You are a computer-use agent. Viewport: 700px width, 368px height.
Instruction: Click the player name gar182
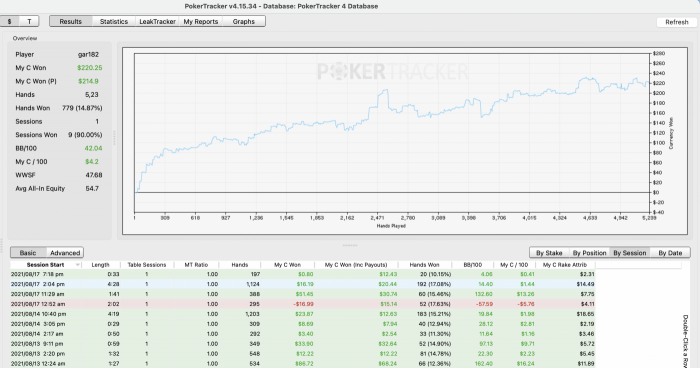click(x=88, y=54)
